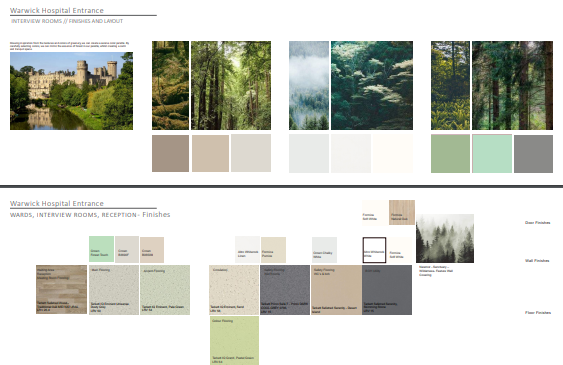563x365 pixels.
Task: Click the 'Floor Finishes' row label
Action: tap(538, 313)
